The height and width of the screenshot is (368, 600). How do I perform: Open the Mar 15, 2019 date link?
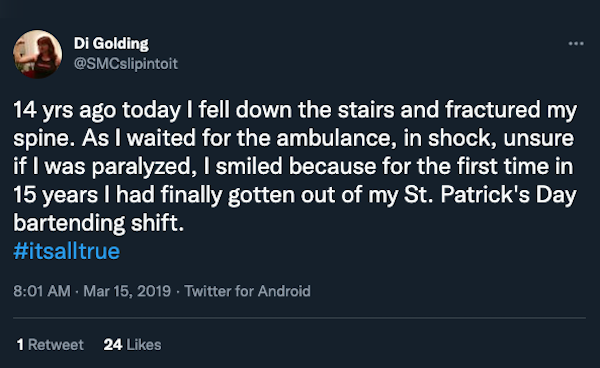127,291
